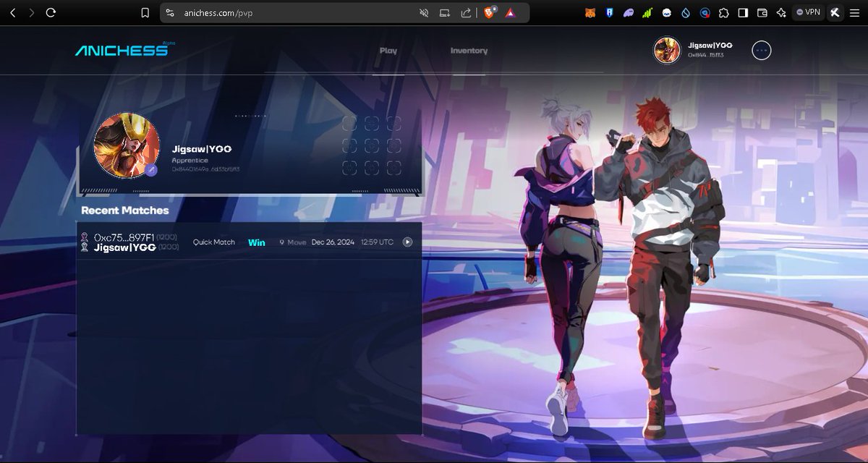Viewport: 868px width, 463px height.
Task: Open the MetaMask fox extension
Action: pyautogui.click(x=590, y=13)
